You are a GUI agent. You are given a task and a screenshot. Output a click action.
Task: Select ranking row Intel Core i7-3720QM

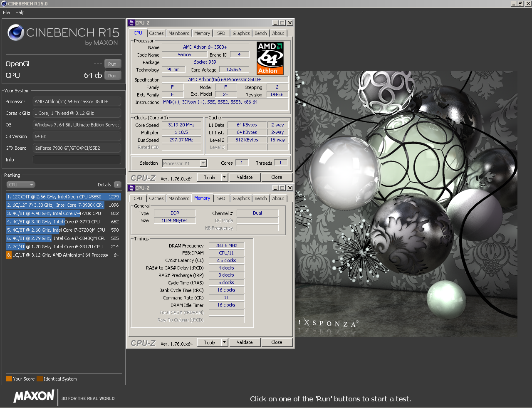pyautogui.click(x=63, y=230)
